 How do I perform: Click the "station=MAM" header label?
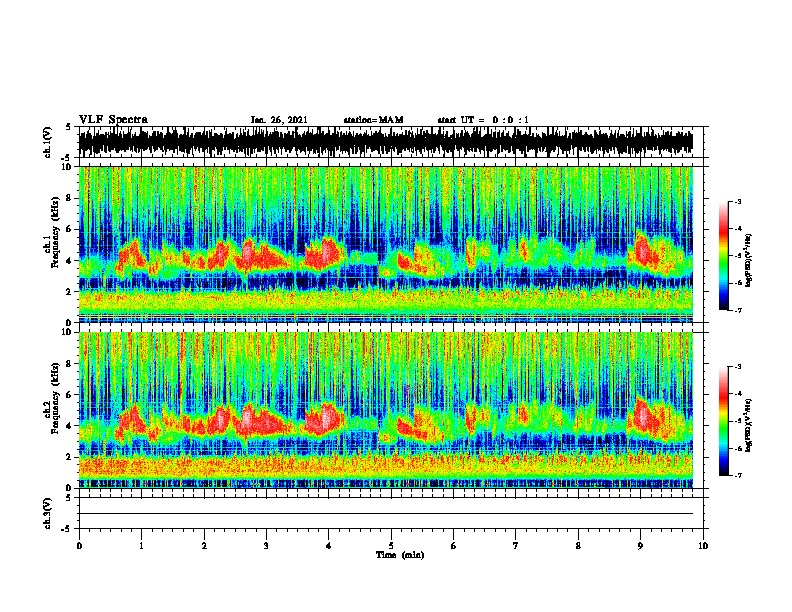tap(373, 120)
